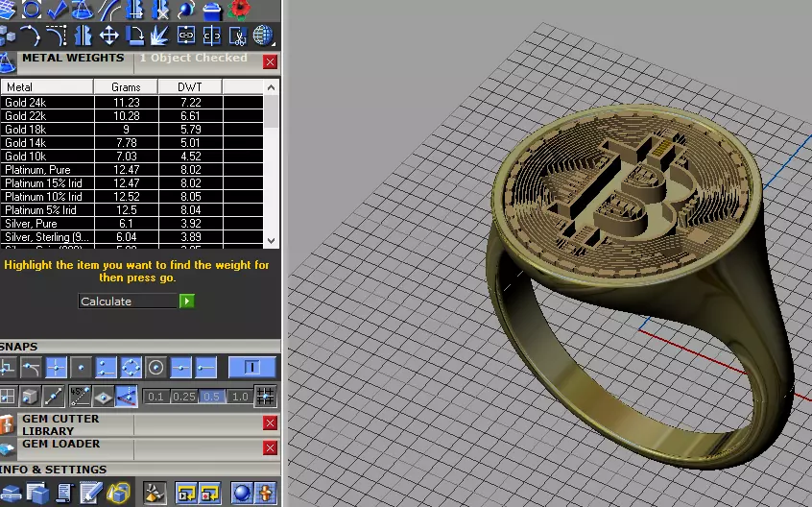Toggle the wide 'I' disable snaps button
The image size is (812, 507).
point(251,368)
